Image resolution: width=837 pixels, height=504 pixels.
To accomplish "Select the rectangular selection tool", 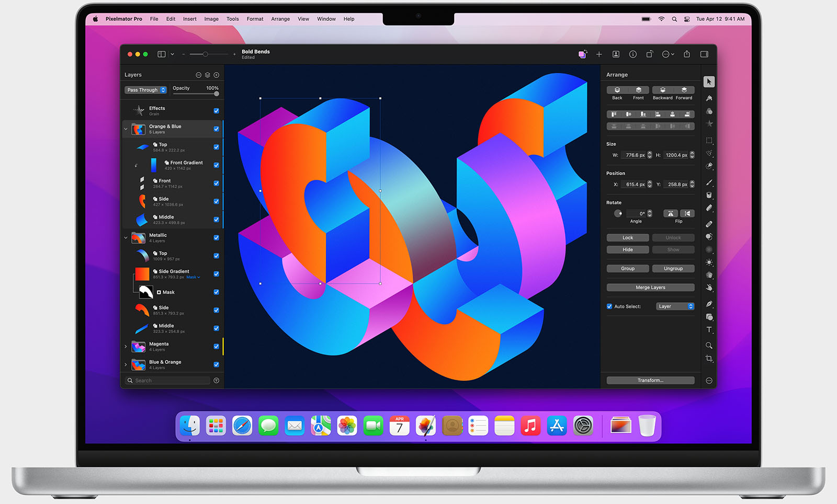I will 709,140.
